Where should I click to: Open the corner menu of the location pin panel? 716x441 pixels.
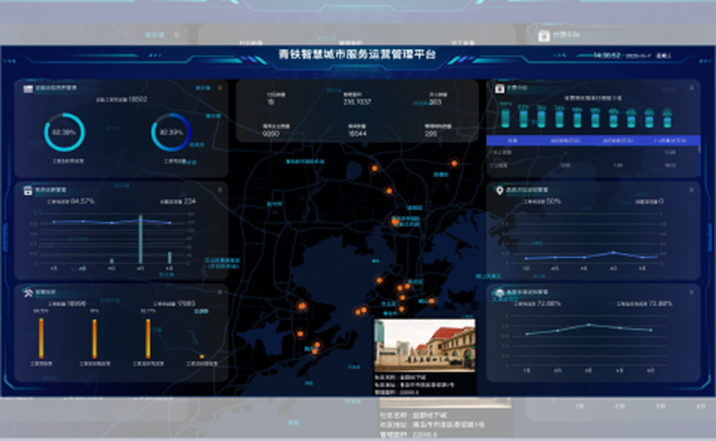(690, 188)
